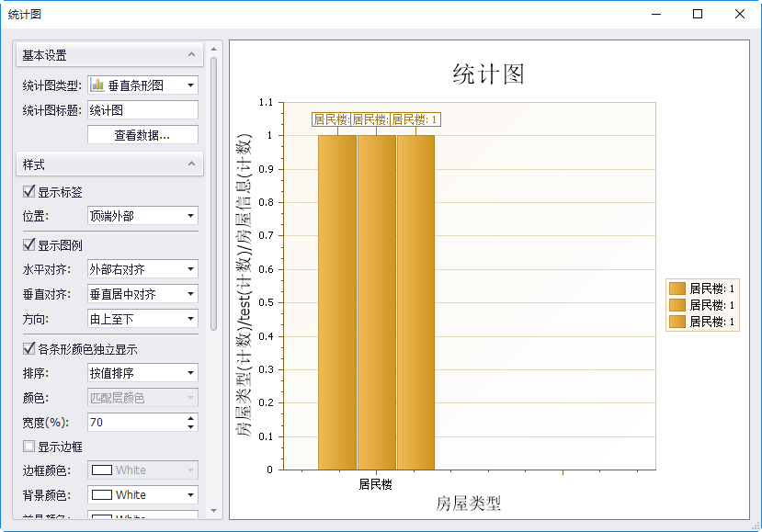Click the 统计图标题 text field
762x532 pixels.
[x=142, y=110]
